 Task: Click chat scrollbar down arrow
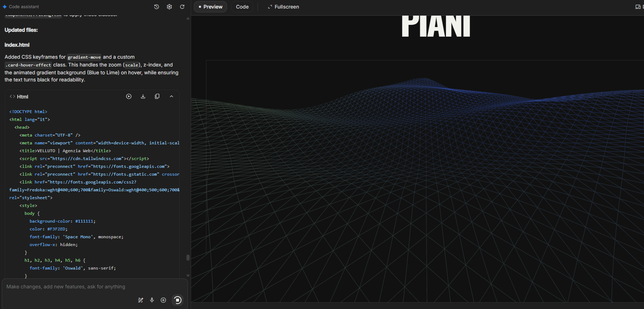click(188, 276)
